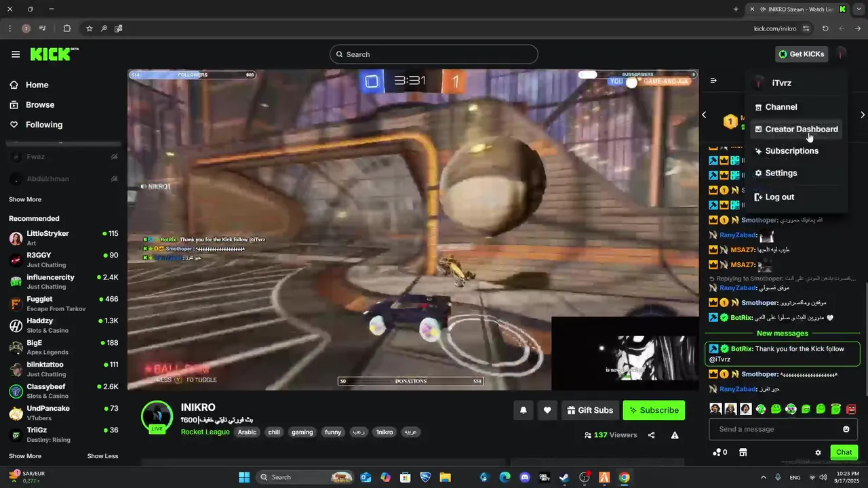Open influencercity recommended channel
Image resolution: width=868 pixels, height=488 pixels.
point(64,282)
